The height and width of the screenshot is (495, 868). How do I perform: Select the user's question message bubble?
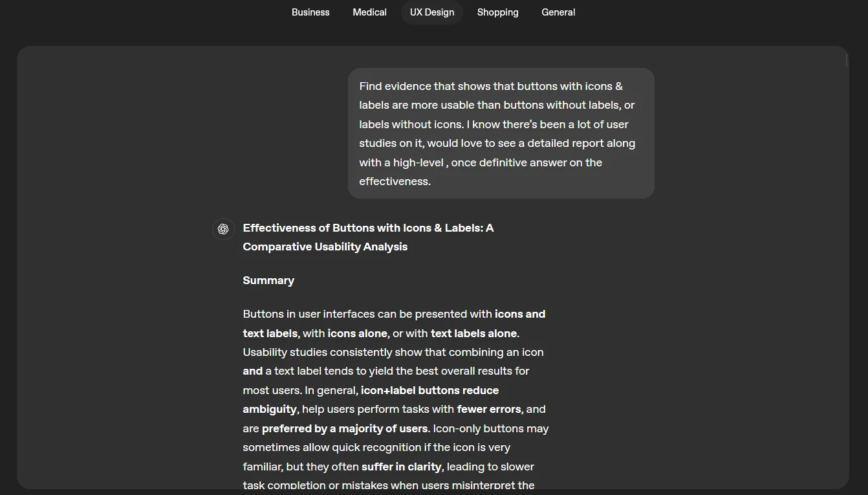(x=501, y=133)
